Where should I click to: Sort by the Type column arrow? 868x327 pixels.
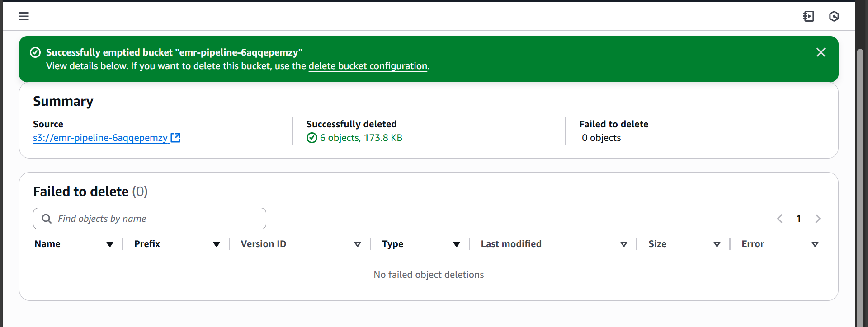click(457, 244)
